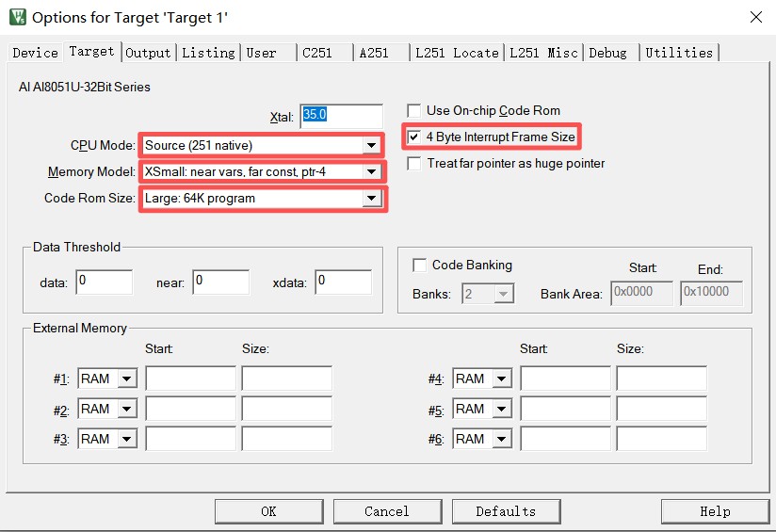Open the L251 Misc tab
The width and height of the screenshot is (776, 532).
(543, 53)
